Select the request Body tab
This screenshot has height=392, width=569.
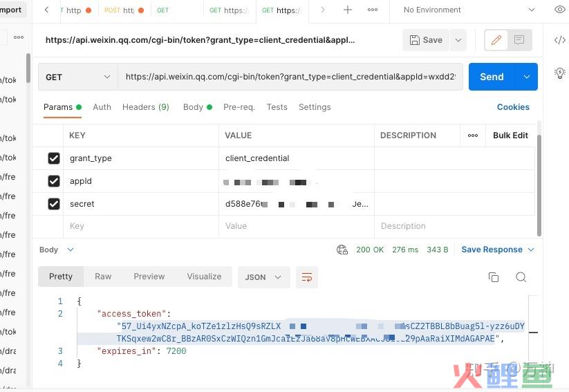198,107
